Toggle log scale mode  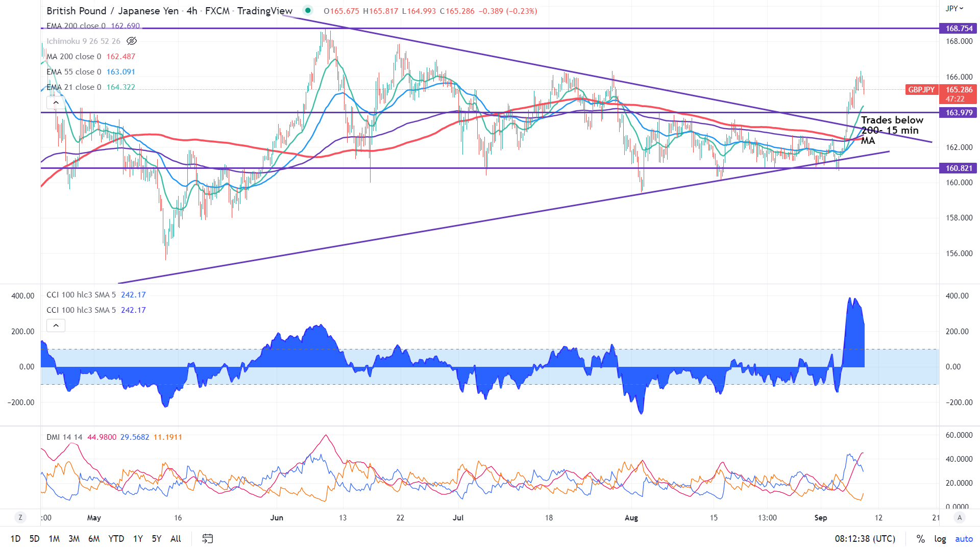[940, 539]
